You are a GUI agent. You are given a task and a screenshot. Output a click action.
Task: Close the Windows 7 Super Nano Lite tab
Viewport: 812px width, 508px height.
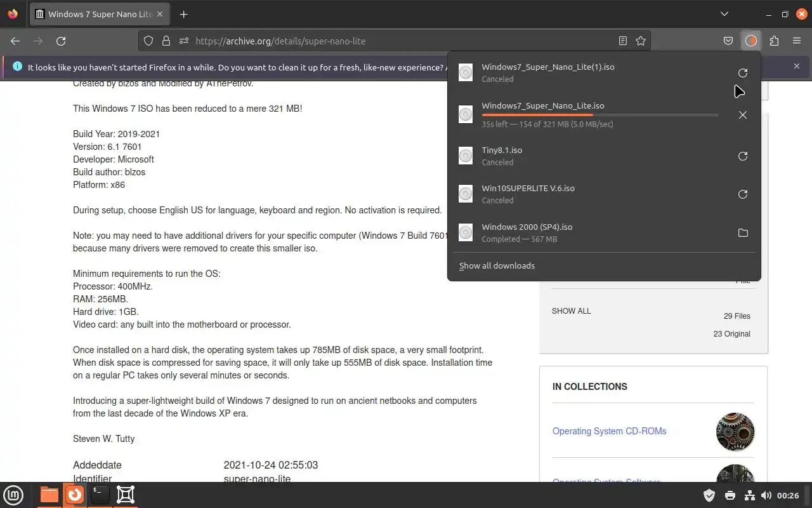point(159,14)
